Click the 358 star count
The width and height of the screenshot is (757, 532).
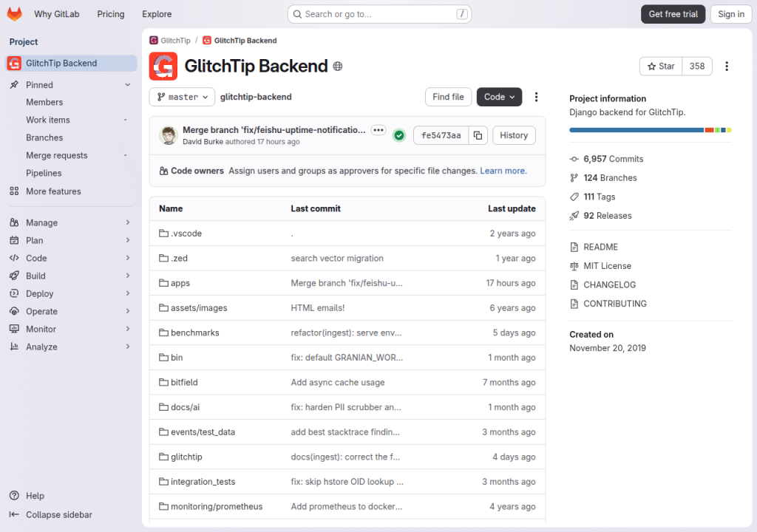coord(696,66)
